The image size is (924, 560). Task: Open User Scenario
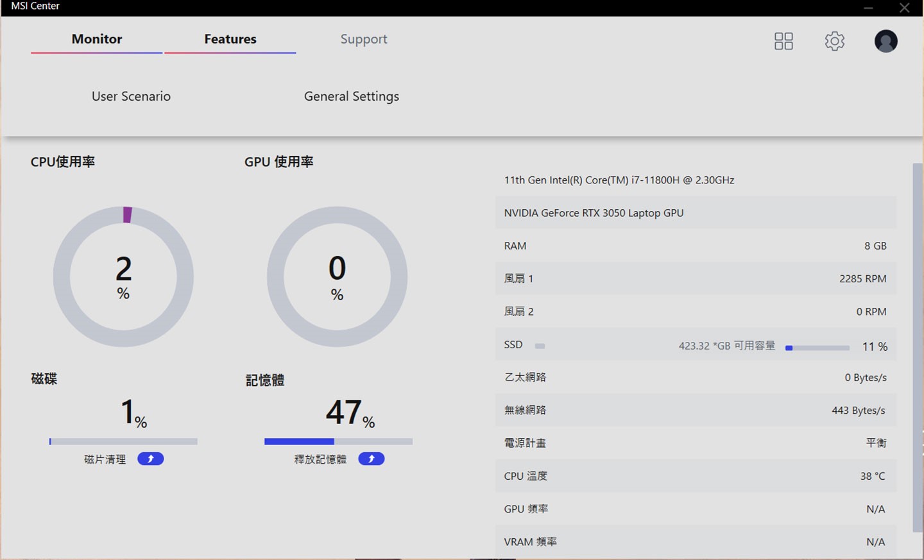[x=131, y=96]
